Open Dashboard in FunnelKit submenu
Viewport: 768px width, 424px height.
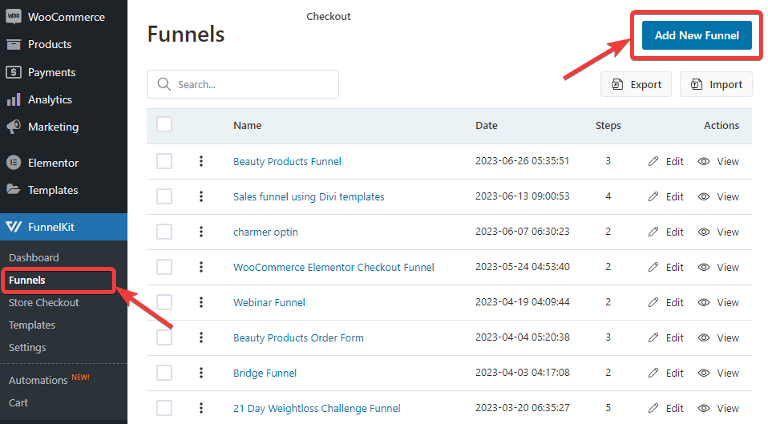pos(34,258)
